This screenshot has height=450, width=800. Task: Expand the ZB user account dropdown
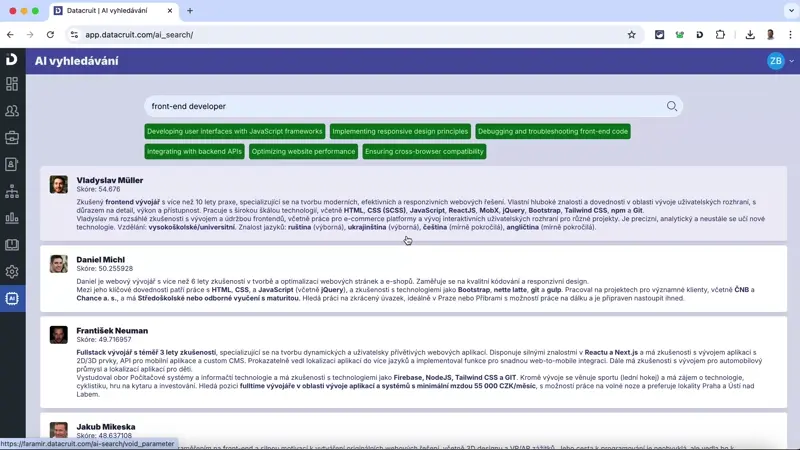coord(780,61)
